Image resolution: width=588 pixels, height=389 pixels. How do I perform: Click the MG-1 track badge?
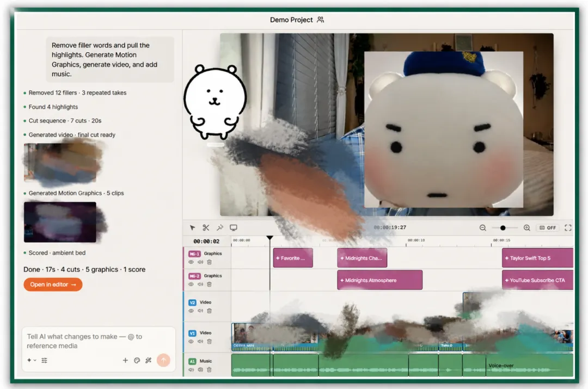[194, 254]
